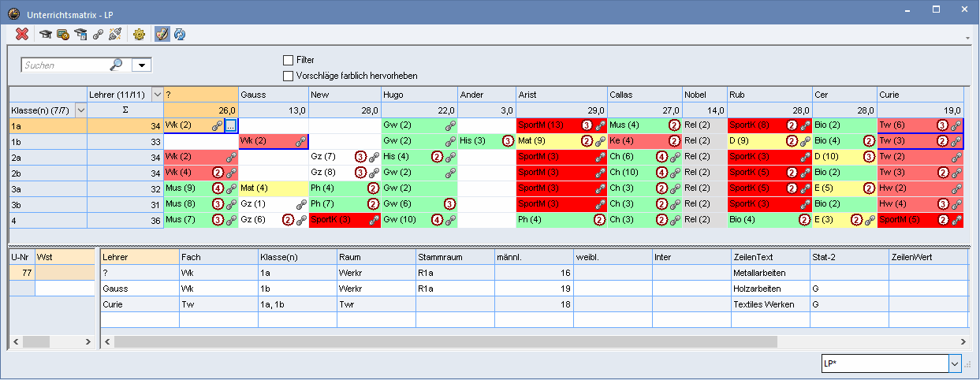Click the red X delete icon in toolbar

pyautogui.click(x=22, y=34)
